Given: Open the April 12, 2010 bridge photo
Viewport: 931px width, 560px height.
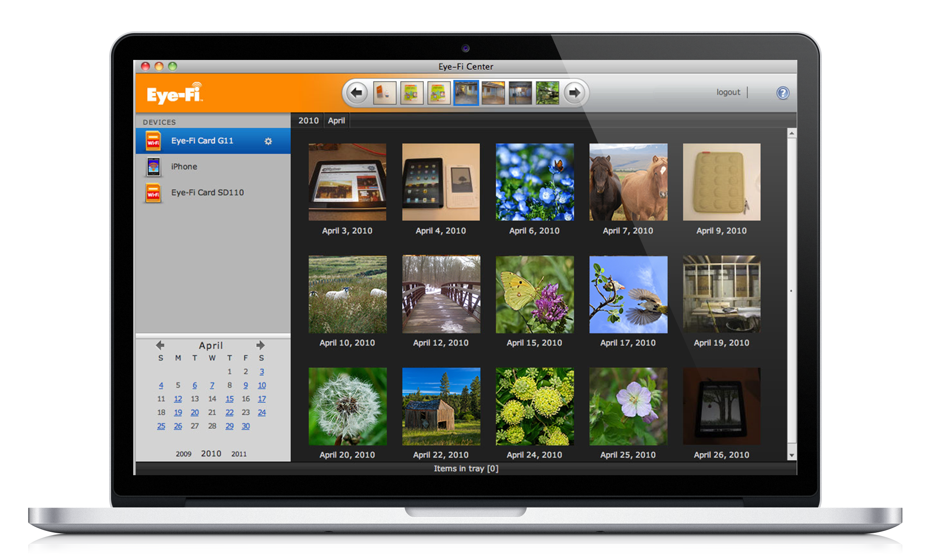Looking at the screenshot, I should point(441,295).
